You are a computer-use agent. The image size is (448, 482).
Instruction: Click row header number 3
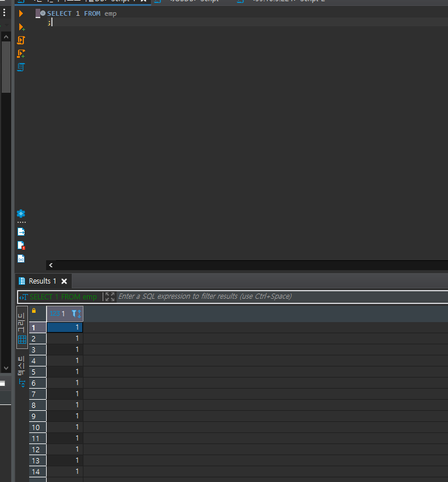pyautogui.click(x=37, y=350)
